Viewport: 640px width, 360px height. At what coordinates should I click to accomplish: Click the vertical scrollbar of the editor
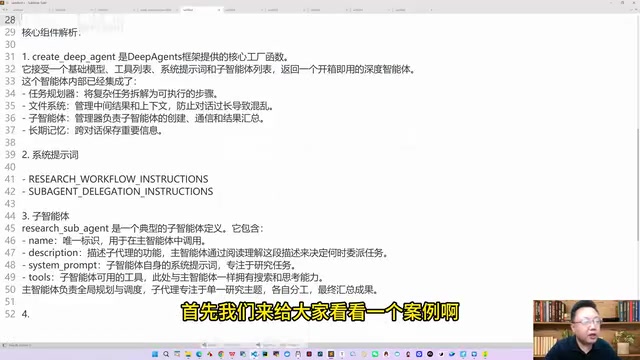pyautogui.click(x=638, y=184)
